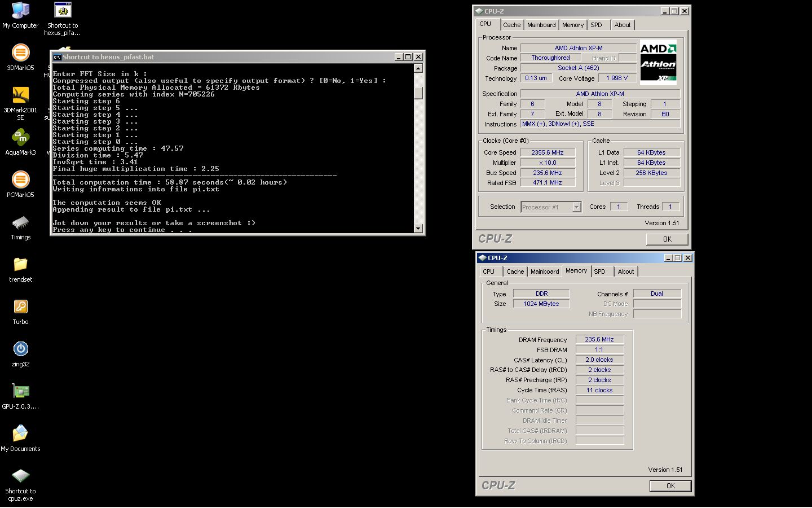Click the Total computation time line in console
The width and height of the screenshot is (812, 508).
click(170, 182)
